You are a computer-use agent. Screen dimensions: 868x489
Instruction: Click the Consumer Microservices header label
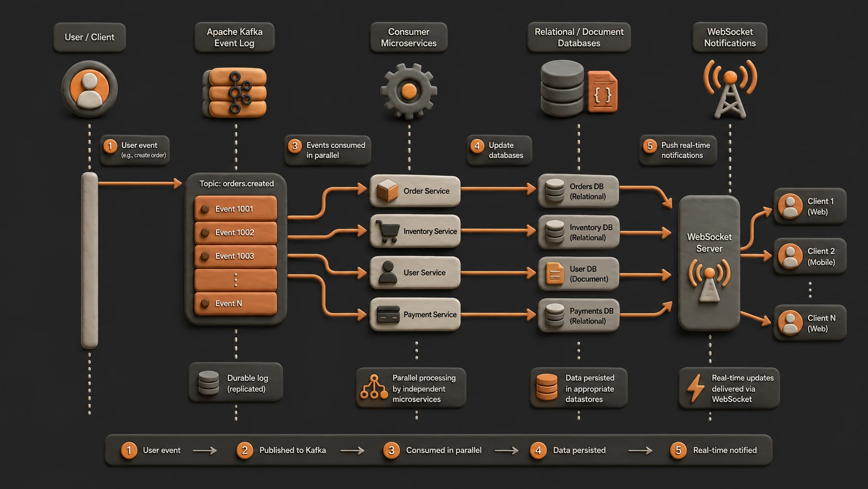(x=409, y=37)
